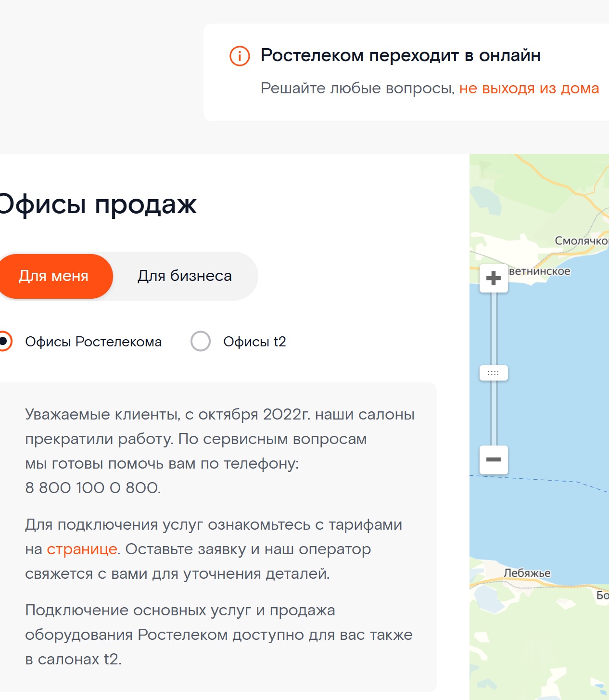Image resolution: width=609 pixels, height=700 pixels.
Task: Switch to the Для бизнеса tab
Action: click(185, 276)
